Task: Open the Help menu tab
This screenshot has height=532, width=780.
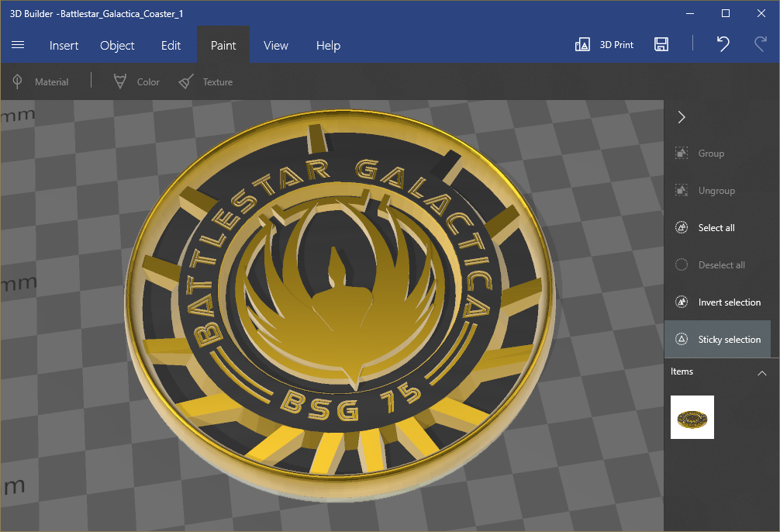Action: click(x=328, y=45)
